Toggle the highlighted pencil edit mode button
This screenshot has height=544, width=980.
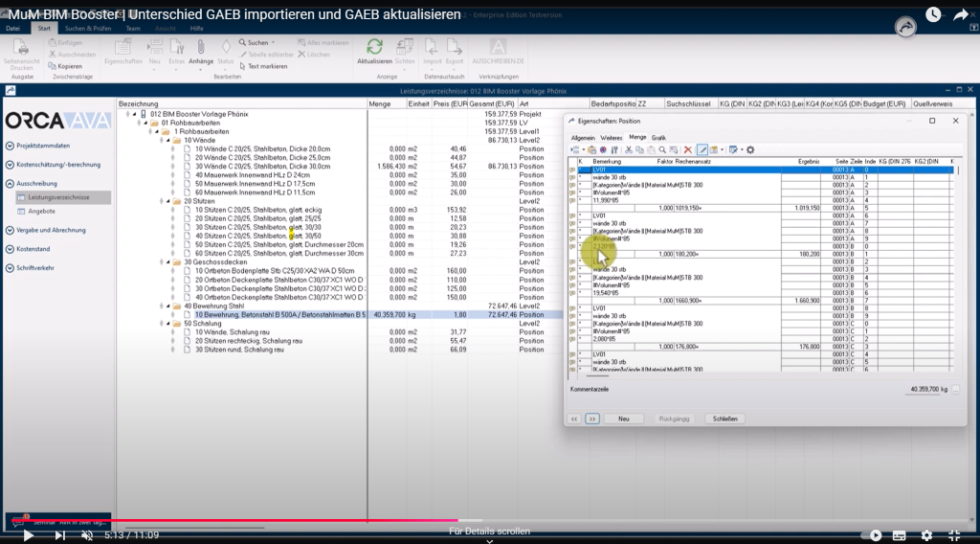pos(702,149)
